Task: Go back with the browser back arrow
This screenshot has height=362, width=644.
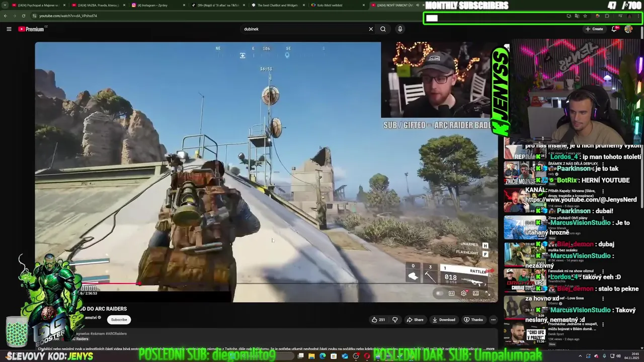Action: [6, 16]
